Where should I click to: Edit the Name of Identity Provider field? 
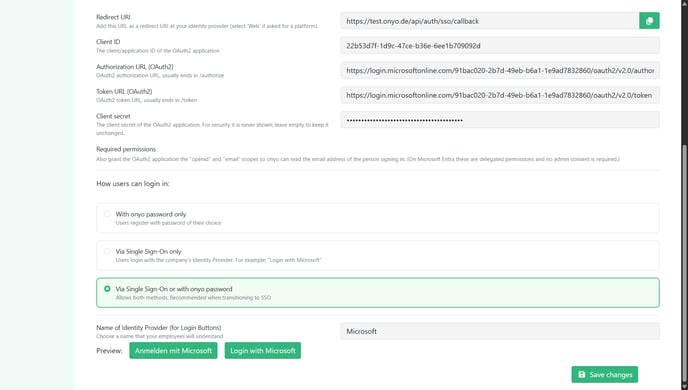click(500, 331)
